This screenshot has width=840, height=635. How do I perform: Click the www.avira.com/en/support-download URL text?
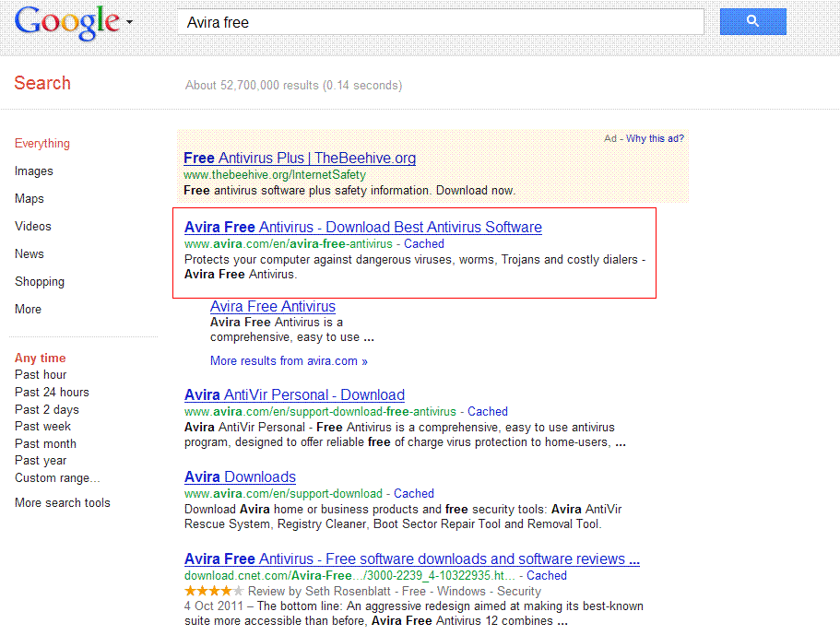click(283, 493)
